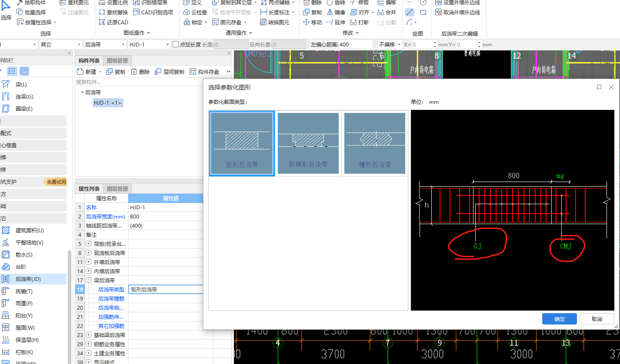Open 按属性选择 dropdown arrow
The image size is (620, 364).
55,23
